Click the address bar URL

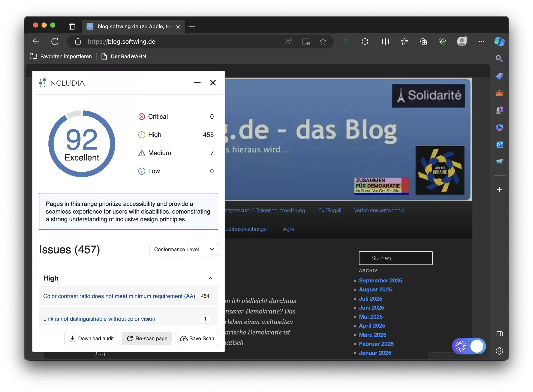tap(121, 42)
